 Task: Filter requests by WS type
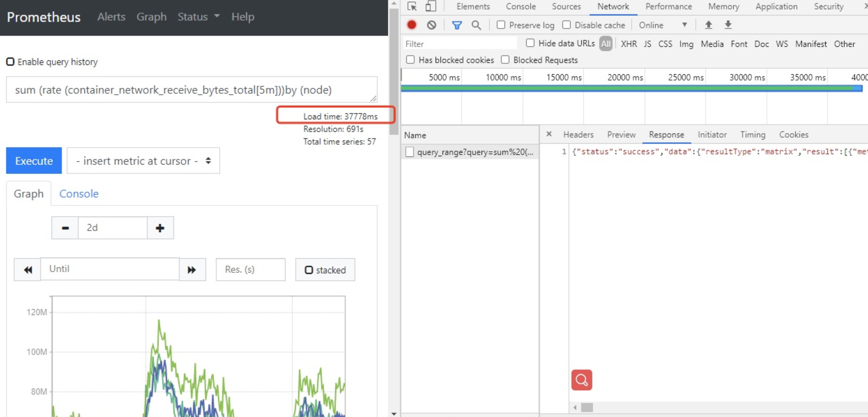tap(782, 44)
